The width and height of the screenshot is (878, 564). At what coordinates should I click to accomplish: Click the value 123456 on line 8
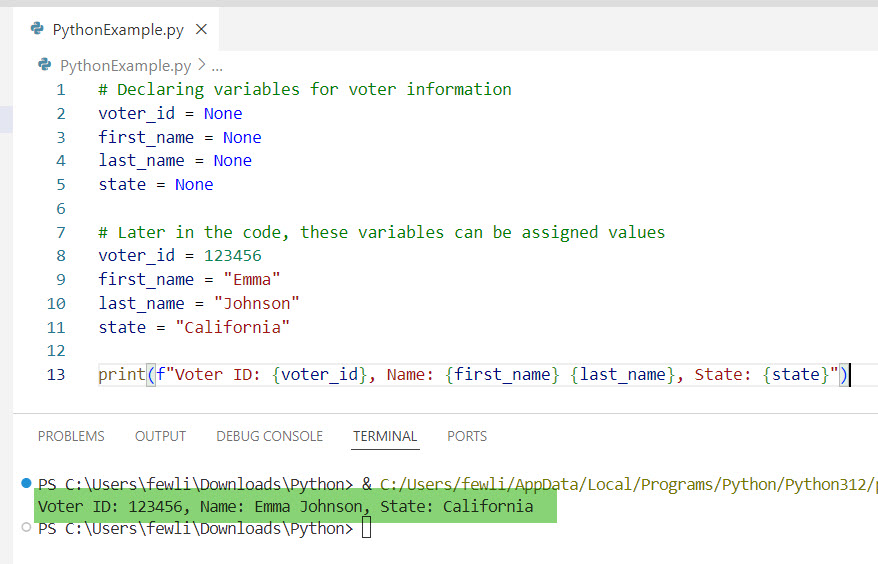coord(232,256)
